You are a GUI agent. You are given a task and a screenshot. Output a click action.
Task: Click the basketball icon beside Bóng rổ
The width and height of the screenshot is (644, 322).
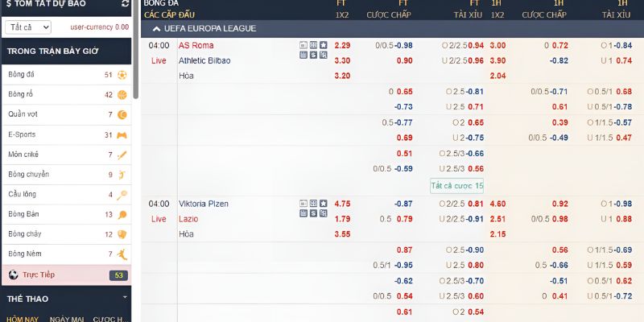coord(122,95)
